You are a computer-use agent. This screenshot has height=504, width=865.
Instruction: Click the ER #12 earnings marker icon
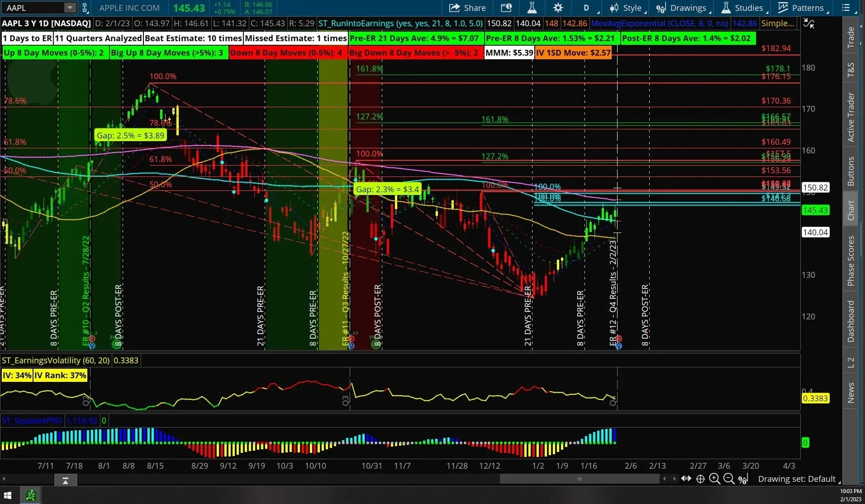[618, 339]
